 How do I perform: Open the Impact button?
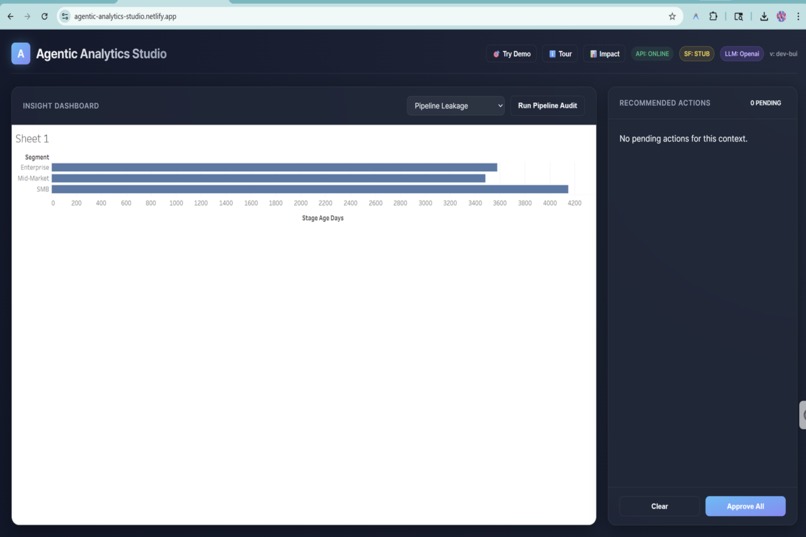604,54
